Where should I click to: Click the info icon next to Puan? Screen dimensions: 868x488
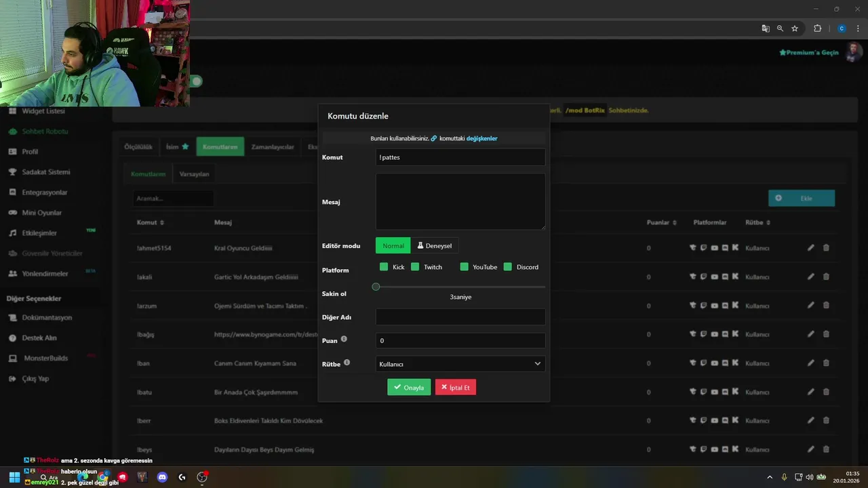tap(344, 339)
